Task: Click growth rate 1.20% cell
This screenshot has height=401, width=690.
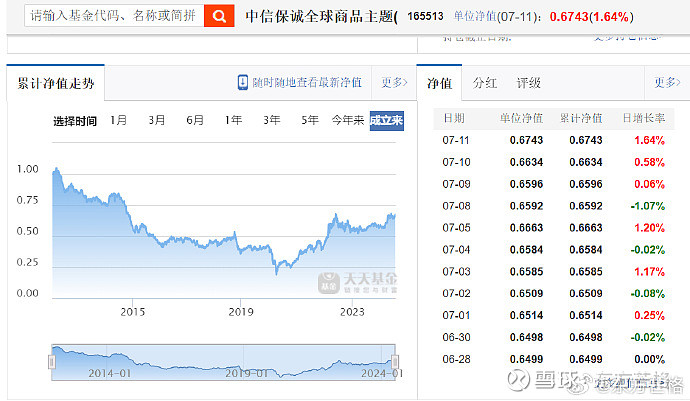Action: 649,228
